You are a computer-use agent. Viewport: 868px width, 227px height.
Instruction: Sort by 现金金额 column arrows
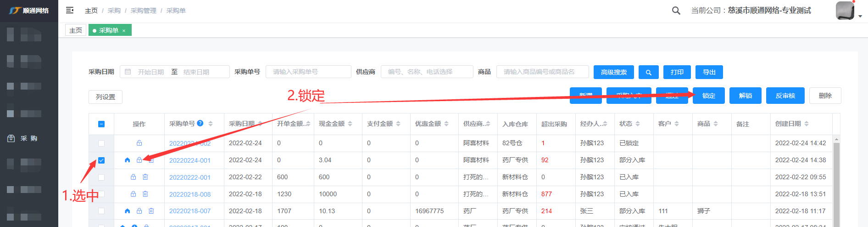(350, 124)
